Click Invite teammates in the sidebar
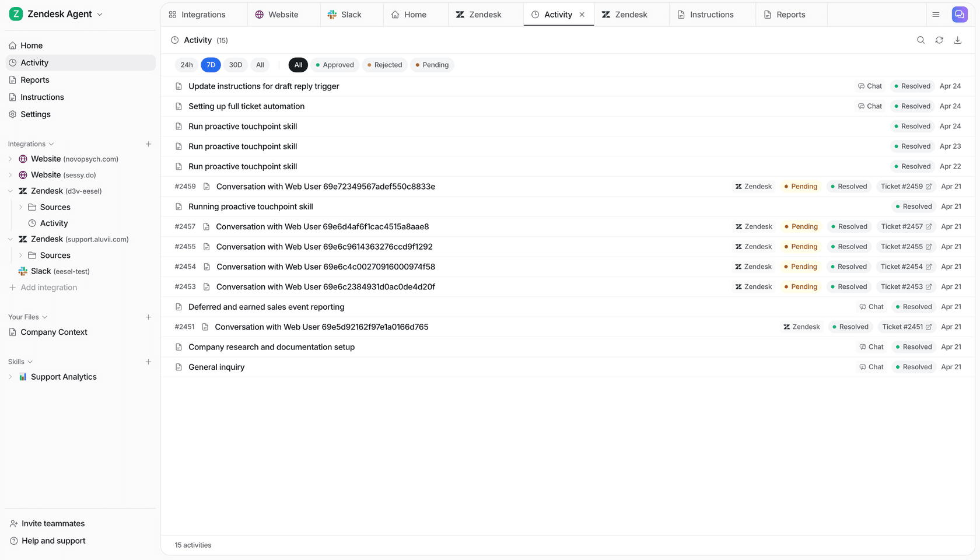The width and height of the screenshot is (980, 560). (52, 523)
